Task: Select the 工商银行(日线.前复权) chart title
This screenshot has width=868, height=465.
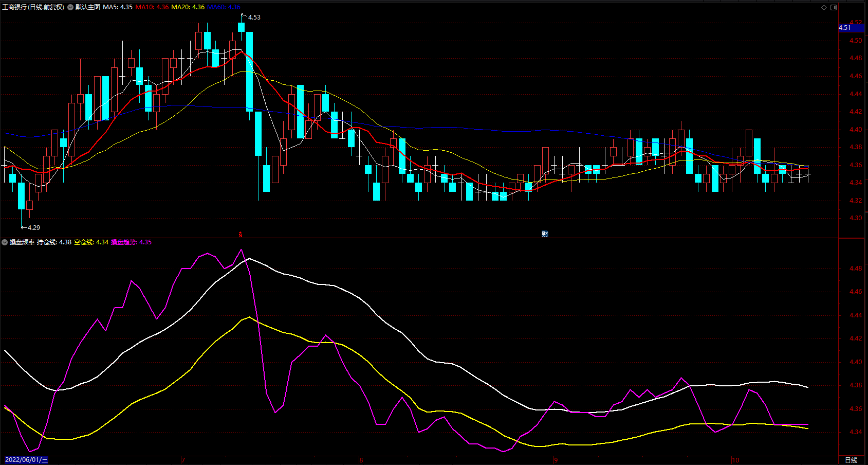Action: coord(33,7)
